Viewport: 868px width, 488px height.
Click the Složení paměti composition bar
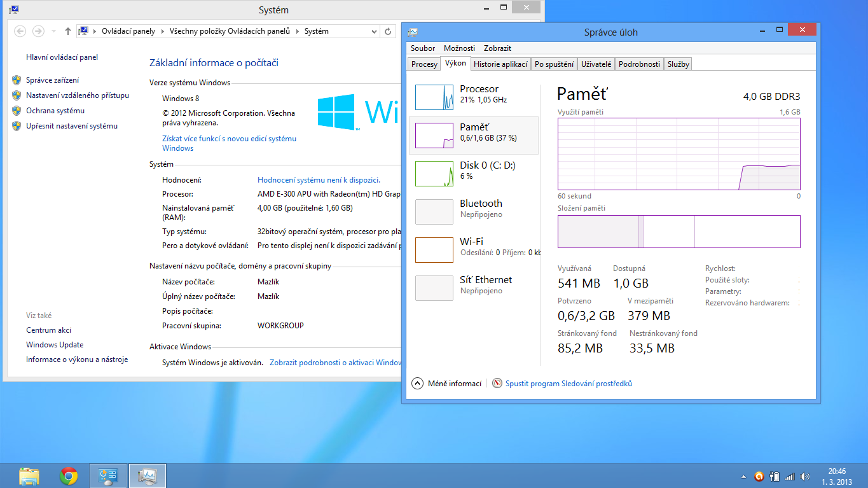pyautogui.click(x=679, y=232)
